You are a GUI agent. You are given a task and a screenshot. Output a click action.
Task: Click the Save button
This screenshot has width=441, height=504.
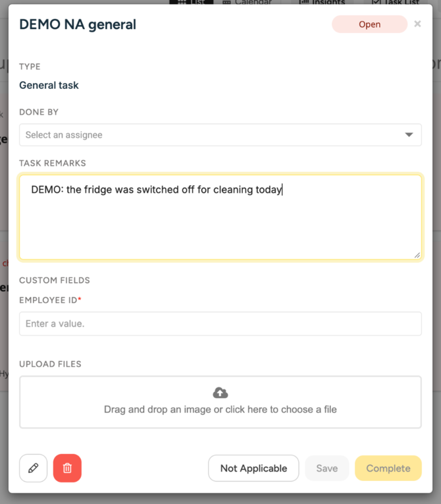327,468
